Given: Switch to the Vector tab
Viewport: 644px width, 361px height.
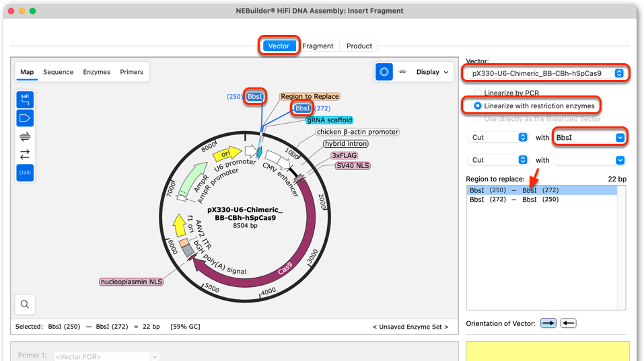Looking at the screenshot, I should click(x=279, y=46).
